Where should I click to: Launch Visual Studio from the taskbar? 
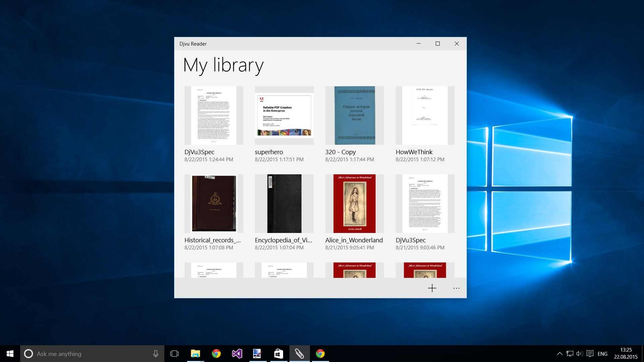[237, 354]
